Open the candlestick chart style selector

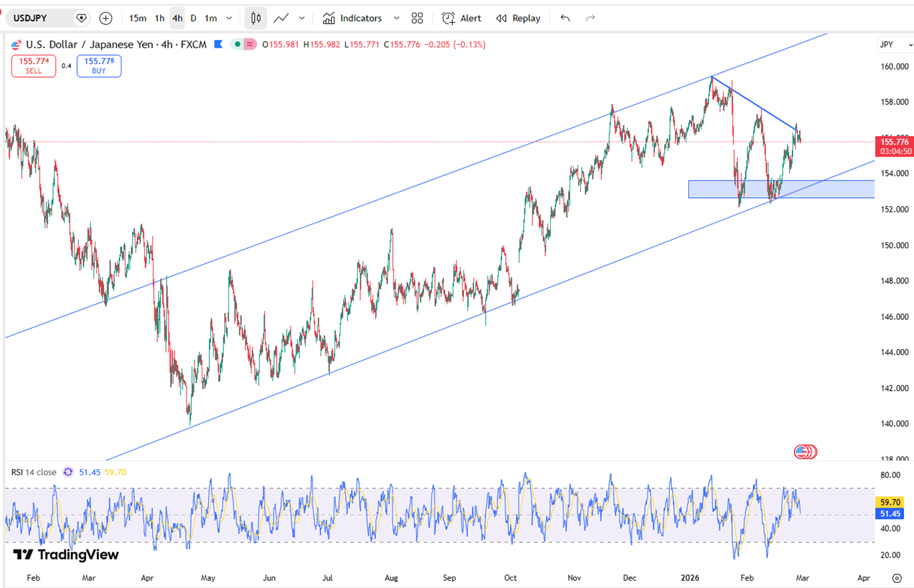[x=256, y=19]
